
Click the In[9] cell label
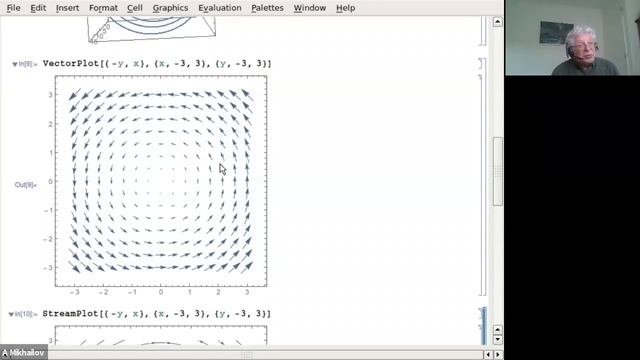pos(28,64)
